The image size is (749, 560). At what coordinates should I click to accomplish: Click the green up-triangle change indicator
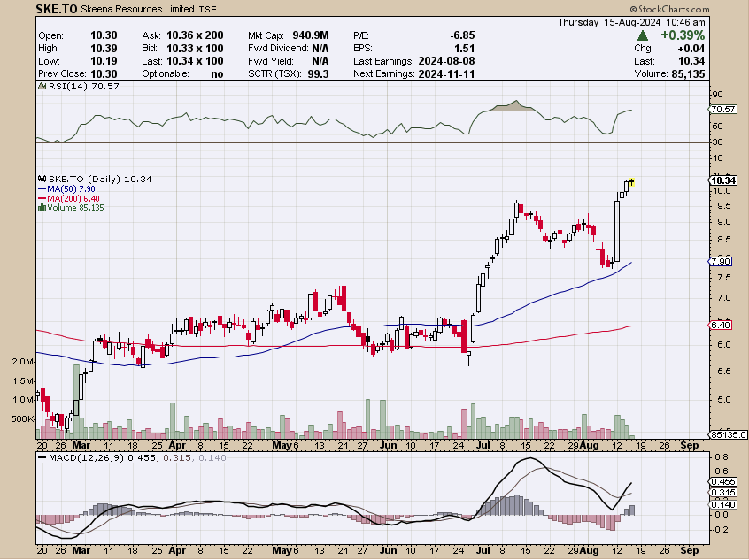coord(643,35)
